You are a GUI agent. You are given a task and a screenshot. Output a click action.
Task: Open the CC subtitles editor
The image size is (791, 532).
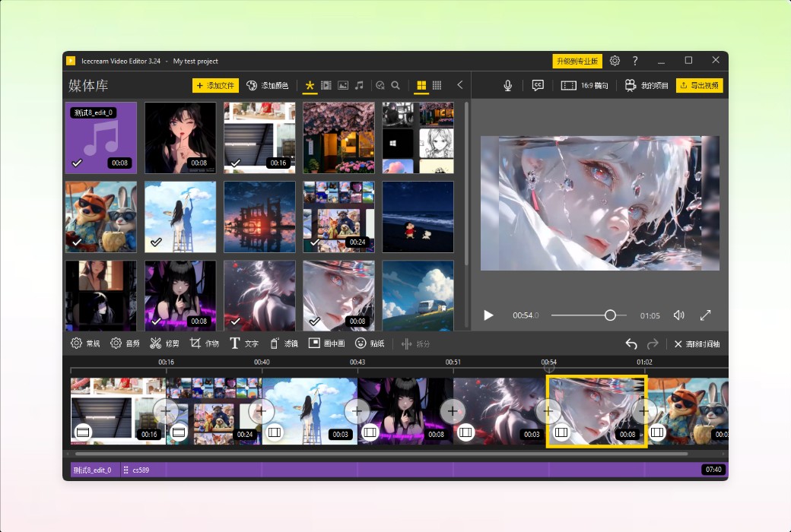coord(538,85)
